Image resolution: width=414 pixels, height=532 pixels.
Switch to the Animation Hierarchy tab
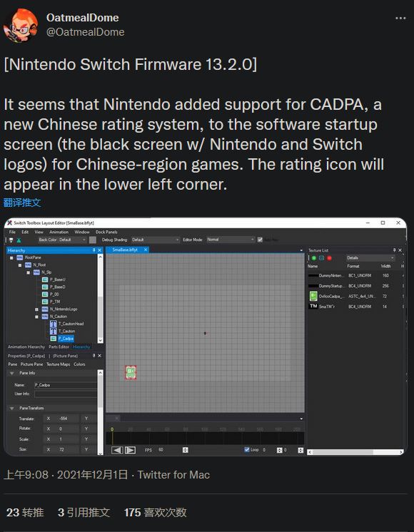(26, 347)
